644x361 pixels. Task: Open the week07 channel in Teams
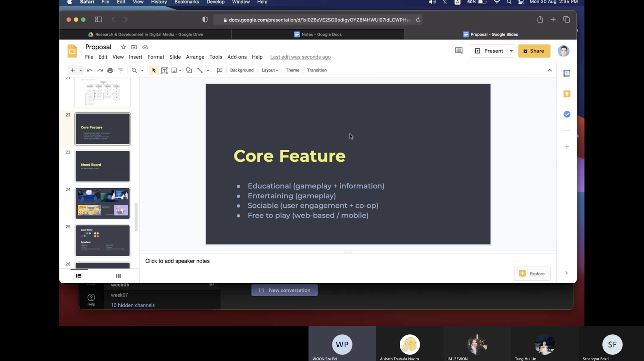119,295
